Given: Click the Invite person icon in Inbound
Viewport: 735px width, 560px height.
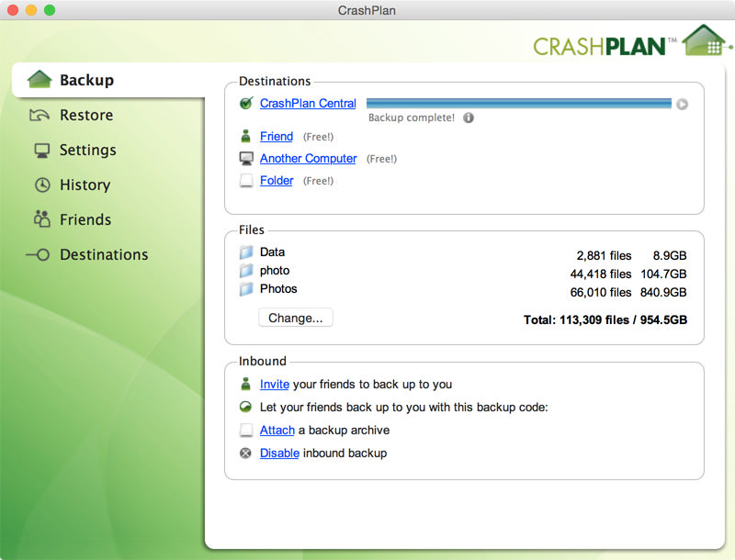Looking at the screenshot, I should tap(245, 384).
